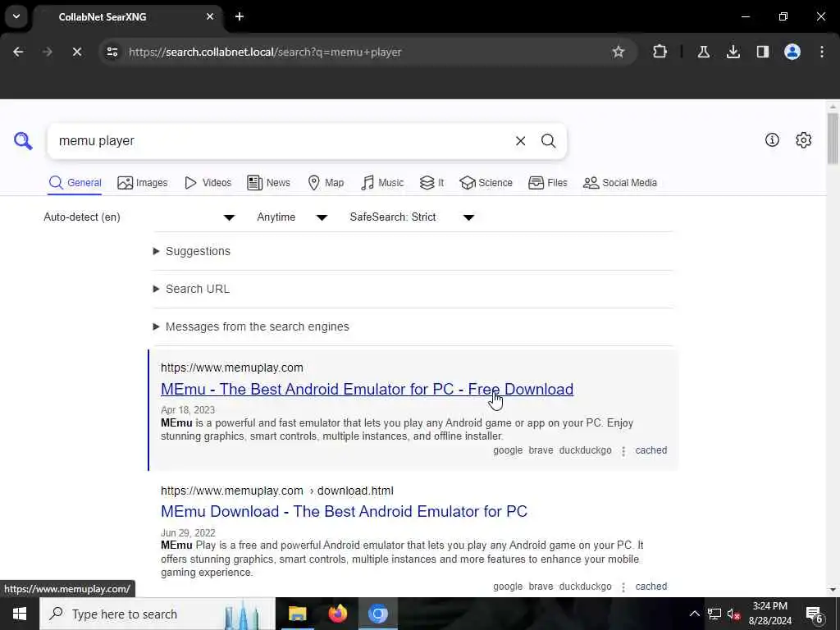Submit search with the magnifier button
The image size is (840, 630).
click(x=548, y=141)
